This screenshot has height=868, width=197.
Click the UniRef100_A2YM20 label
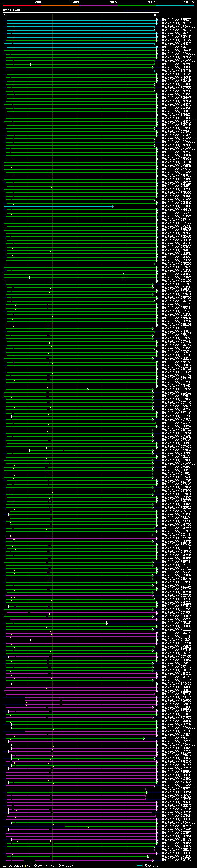coord(177,277)
